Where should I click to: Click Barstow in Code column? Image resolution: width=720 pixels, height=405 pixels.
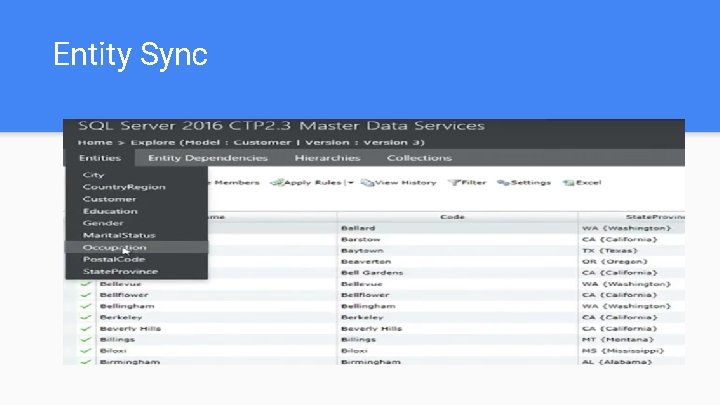pyautogui.click(x=360, y=240)
